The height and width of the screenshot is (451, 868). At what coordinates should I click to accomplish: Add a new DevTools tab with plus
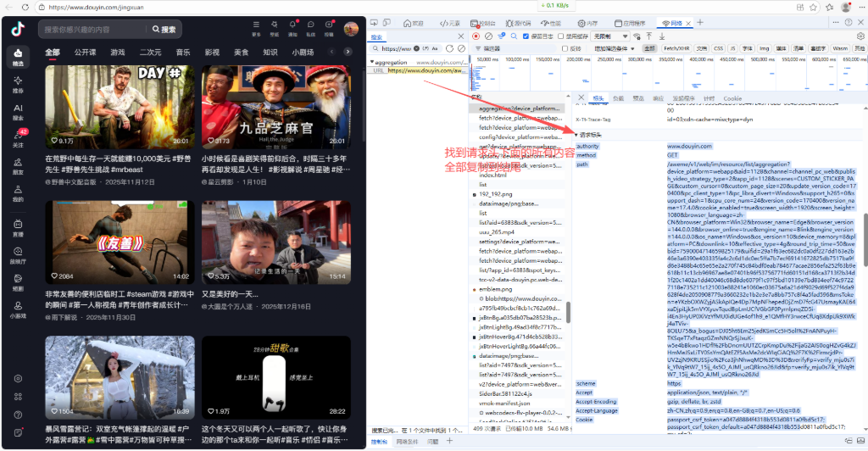pos(700,23)
